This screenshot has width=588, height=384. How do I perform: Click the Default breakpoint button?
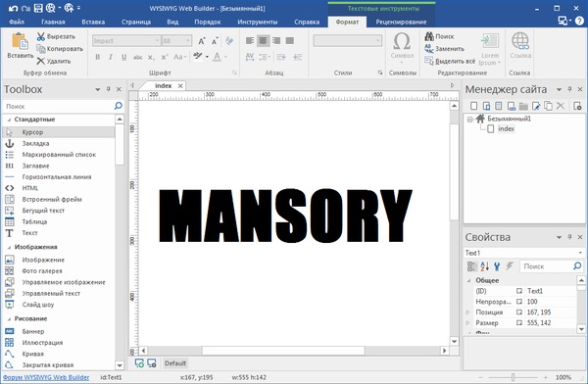pyautogui.click(x=175, y=363)
